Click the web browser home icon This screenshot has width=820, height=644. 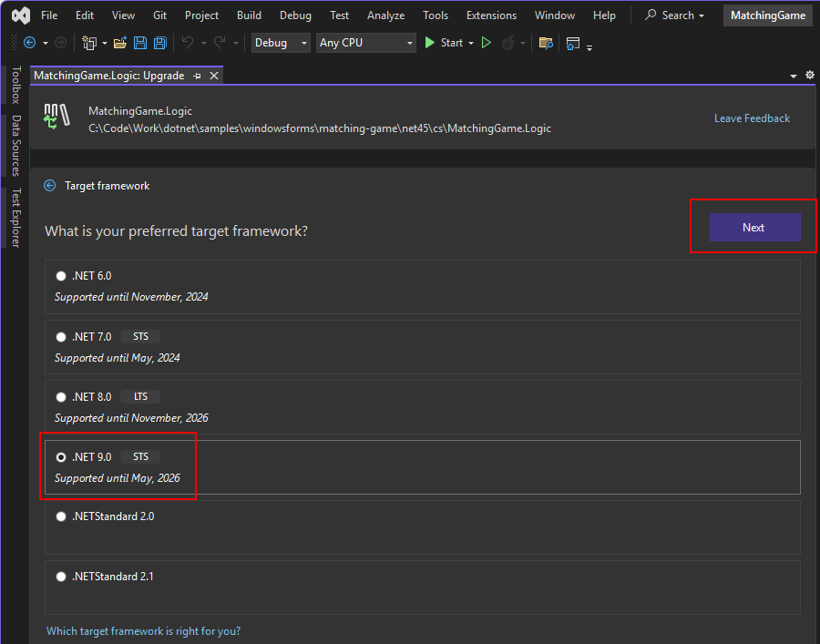(x=572, y=43)
